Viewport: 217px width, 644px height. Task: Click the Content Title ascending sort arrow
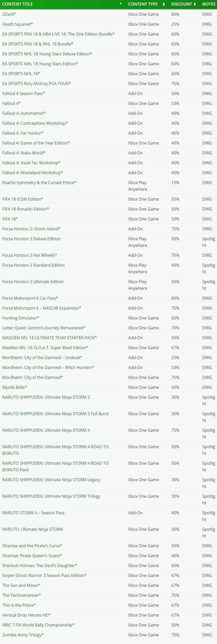[x=120, y=4]
